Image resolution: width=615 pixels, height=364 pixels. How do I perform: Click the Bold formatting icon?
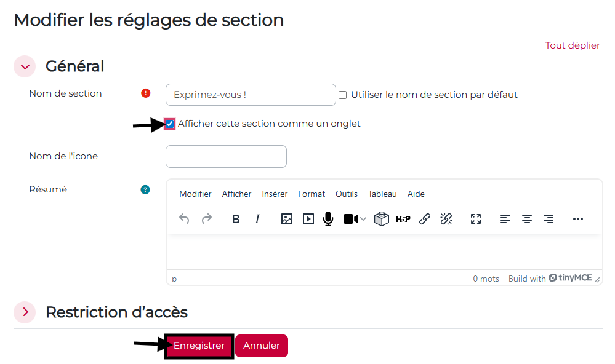pos(236,219)
